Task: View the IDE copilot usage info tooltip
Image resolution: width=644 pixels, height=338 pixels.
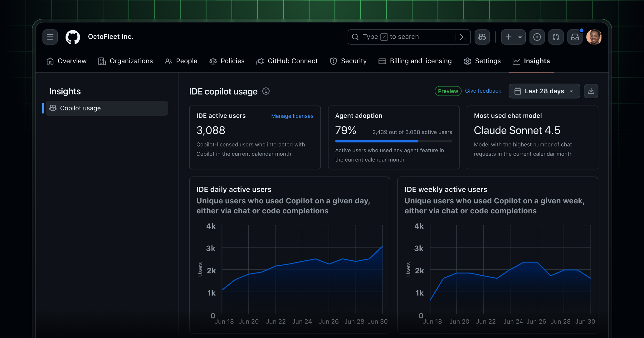Action: [x=266, y=91]
